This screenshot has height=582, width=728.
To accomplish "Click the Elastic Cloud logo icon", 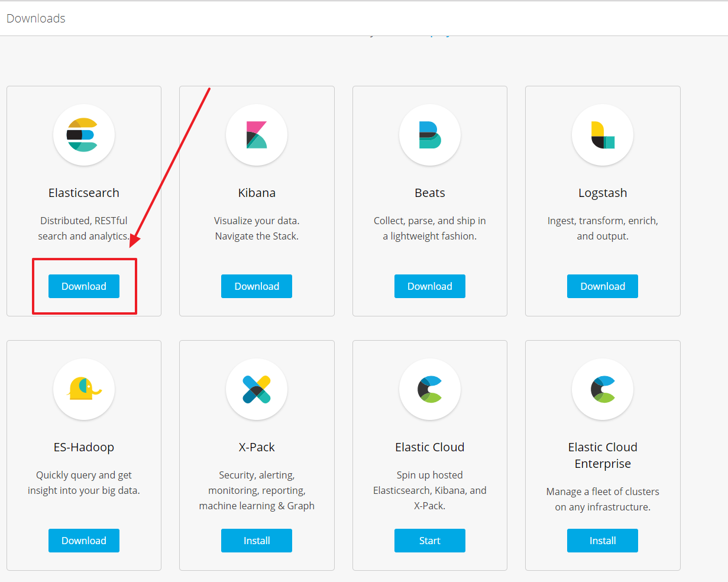I will coord(430,389).
